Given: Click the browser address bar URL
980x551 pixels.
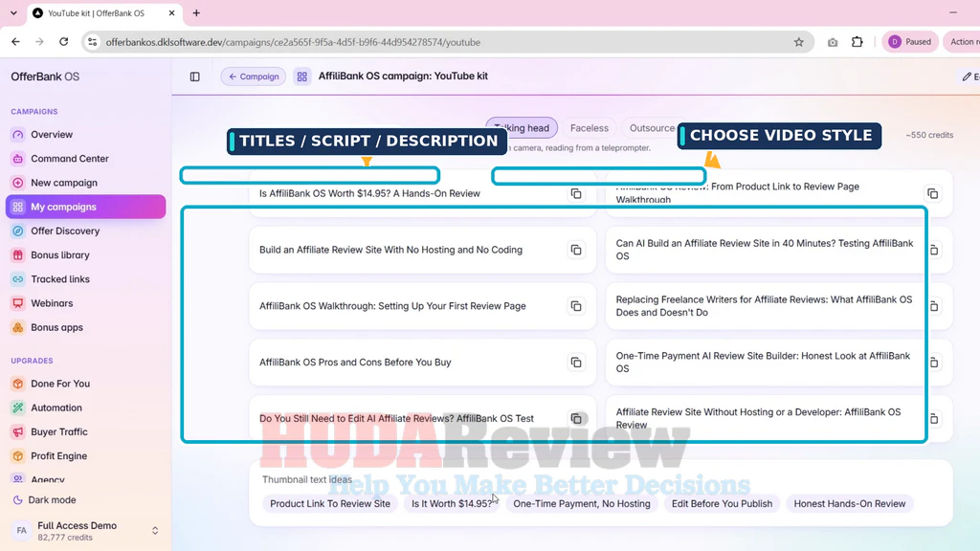Looking at the screenshot, I should coord(293,42).
